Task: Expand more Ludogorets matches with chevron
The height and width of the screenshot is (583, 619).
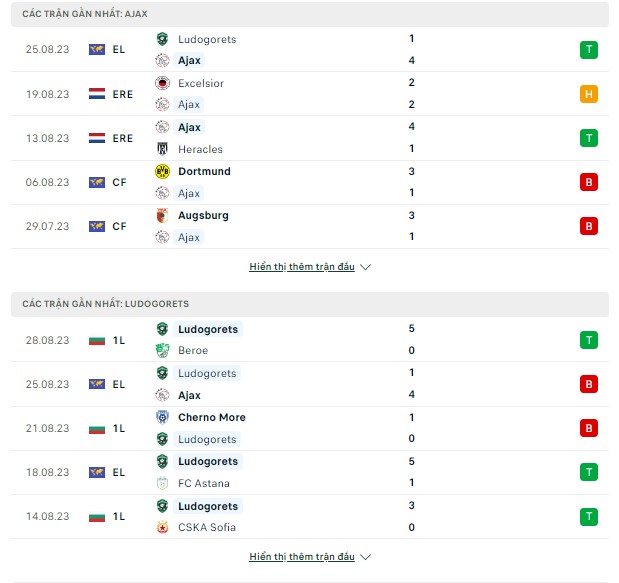Action: coord(310,557)
